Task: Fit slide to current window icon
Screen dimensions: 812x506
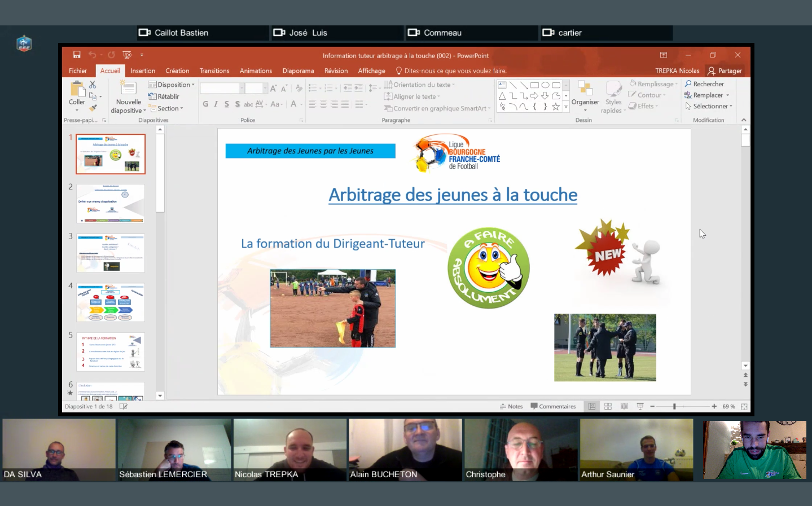Action: (744, 406)
